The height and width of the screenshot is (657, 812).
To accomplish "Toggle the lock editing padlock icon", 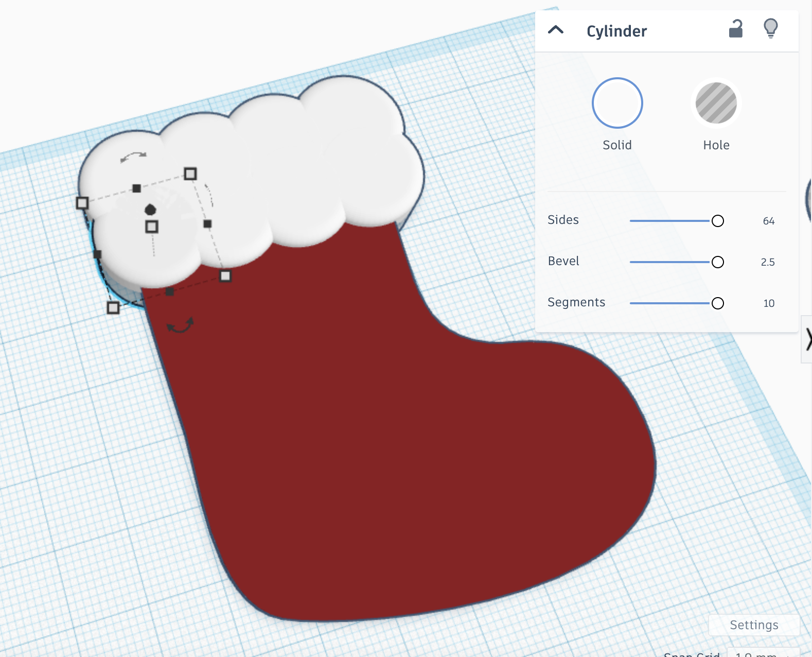I will tap(736, 29).
